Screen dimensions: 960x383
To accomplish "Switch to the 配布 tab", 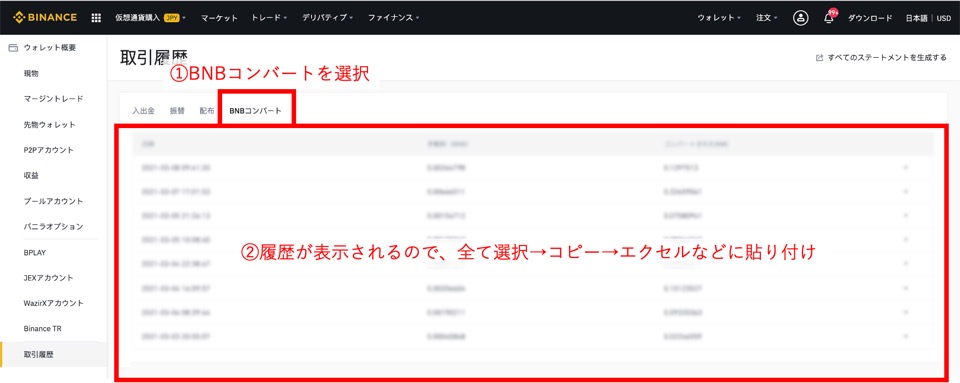I will (207, 111).
